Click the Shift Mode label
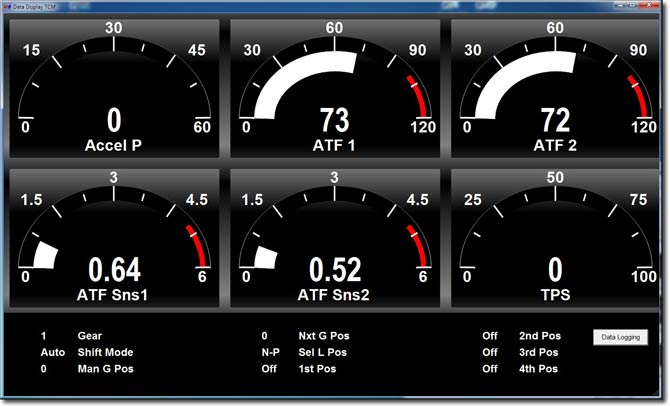The image size is (670, 406). pos(105,352)
